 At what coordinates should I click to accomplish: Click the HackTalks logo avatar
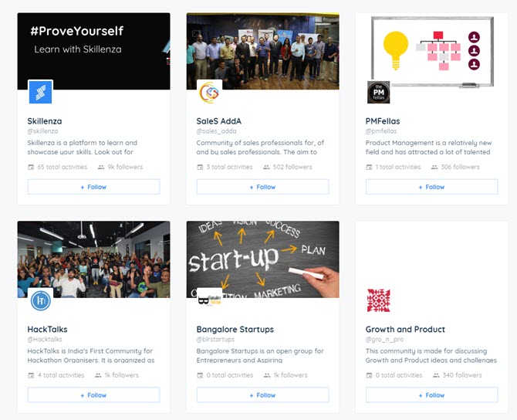40,300
